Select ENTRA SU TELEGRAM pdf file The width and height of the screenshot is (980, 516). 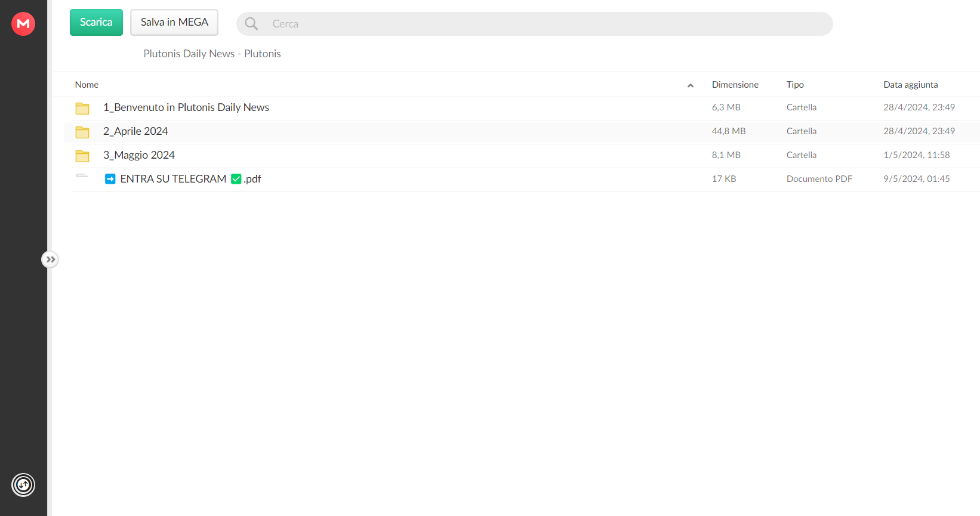pyautogui.click(x=183, y=179)
